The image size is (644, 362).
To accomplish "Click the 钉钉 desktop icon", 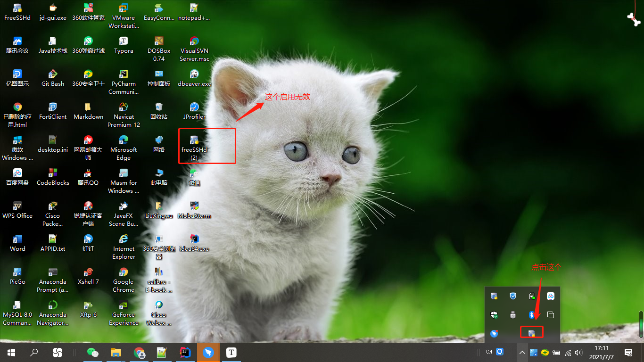I will click(88, 243).
